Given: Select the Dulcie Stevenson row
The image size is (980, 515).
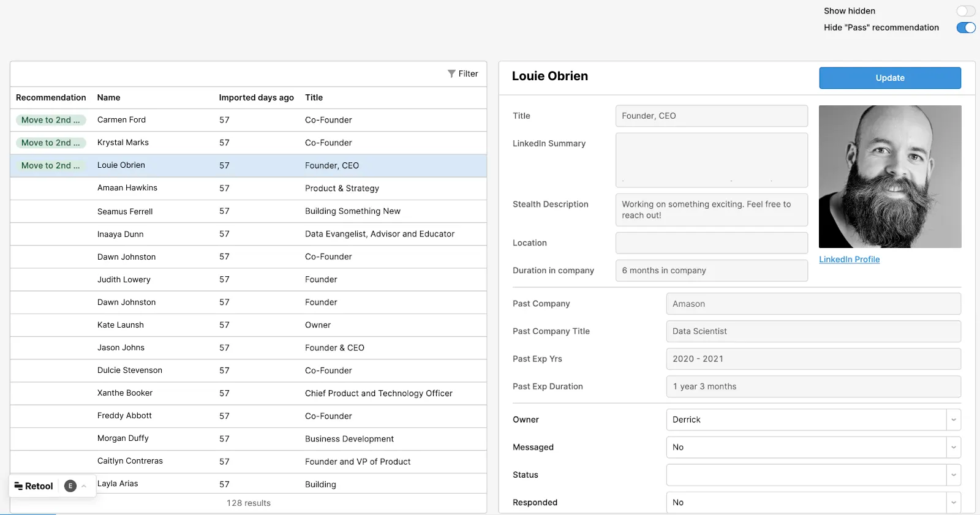Looking at the screenshot, I should pos(248,370).
